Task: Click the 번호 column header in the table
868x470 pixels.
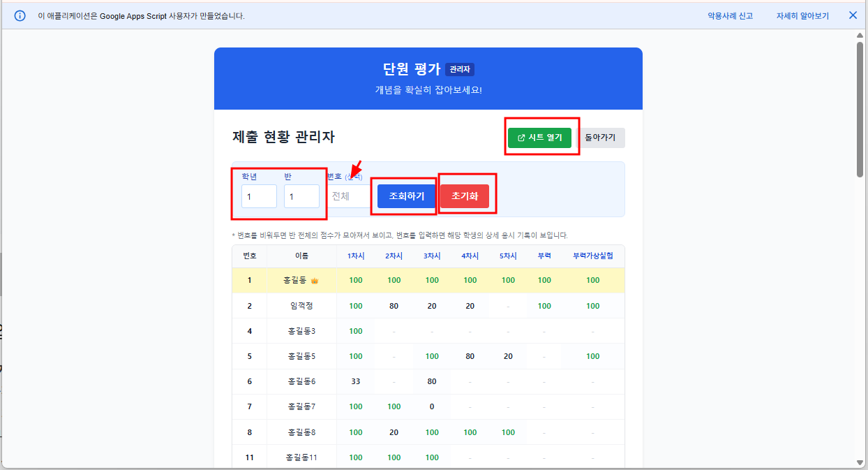Action: pos(250,256)
